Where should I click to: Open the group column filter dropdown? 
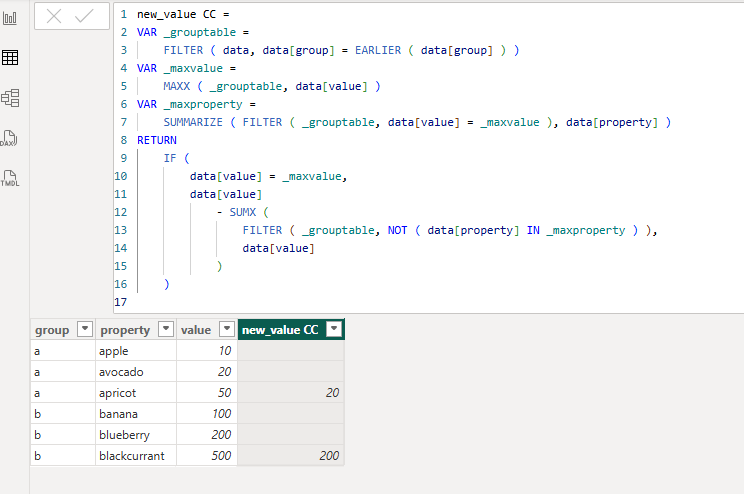pyautogui.click(x=85, y=328)
